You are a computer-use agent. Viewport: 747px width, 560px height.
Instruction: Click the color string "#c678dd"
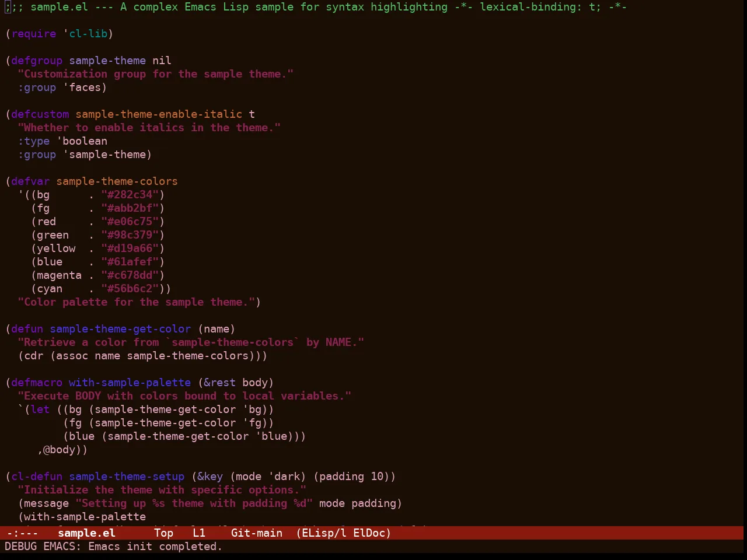(130, 275)
